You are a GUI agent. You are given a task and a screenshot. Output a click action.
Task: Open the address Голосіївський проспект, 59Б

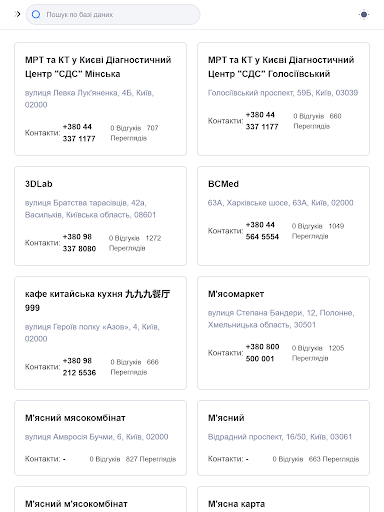click(x=283, y=93)
